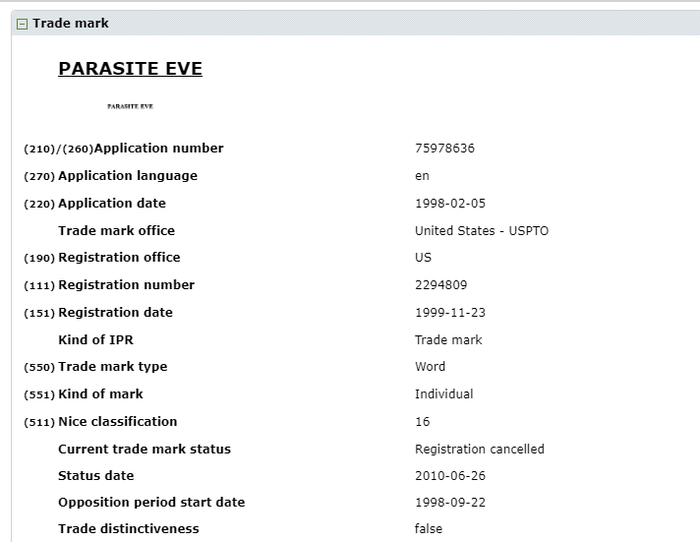Open the PARASITE EVE heading link
This screenshot has width=700, height=542.
[130, 69]
